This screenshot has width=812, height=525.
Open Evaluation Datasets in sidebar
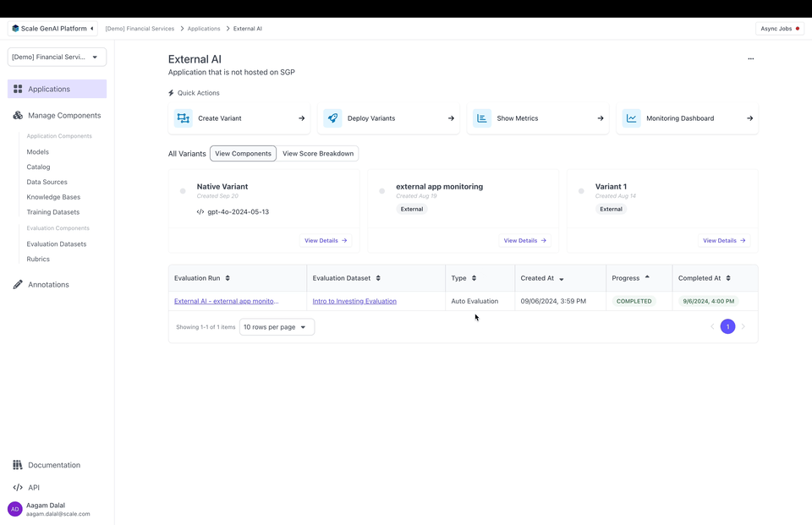point(57,243)
